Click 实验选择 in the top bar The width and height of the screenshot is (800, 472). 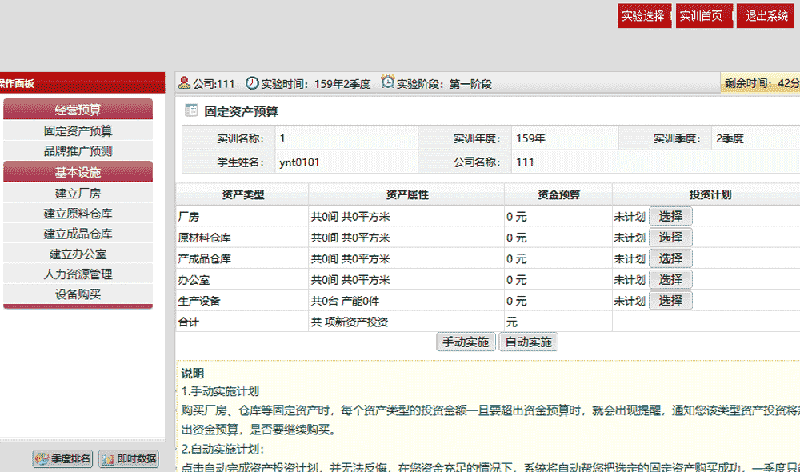[642, 17]
